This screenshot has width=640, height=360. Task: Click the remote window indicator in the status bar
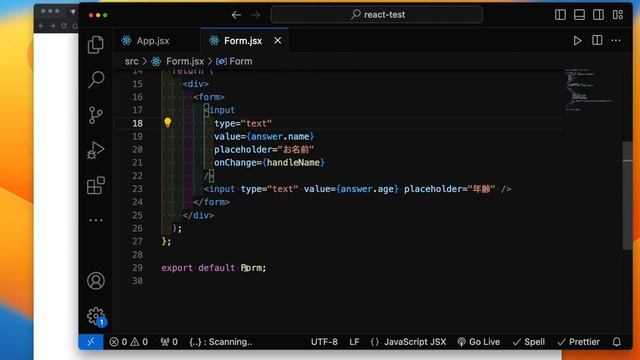(x=91, y=342)
